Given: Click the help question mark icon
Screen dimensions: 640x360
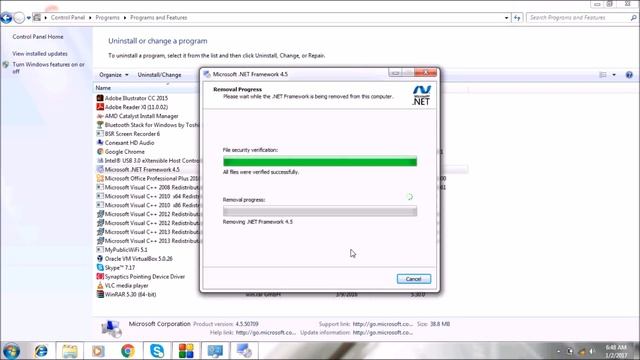Looking at the screenshot, I should (629, 75).
